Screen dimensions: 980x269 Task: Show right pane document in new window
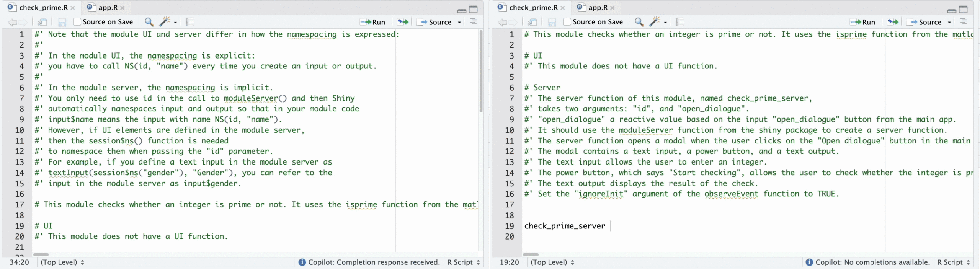[532, 22]
